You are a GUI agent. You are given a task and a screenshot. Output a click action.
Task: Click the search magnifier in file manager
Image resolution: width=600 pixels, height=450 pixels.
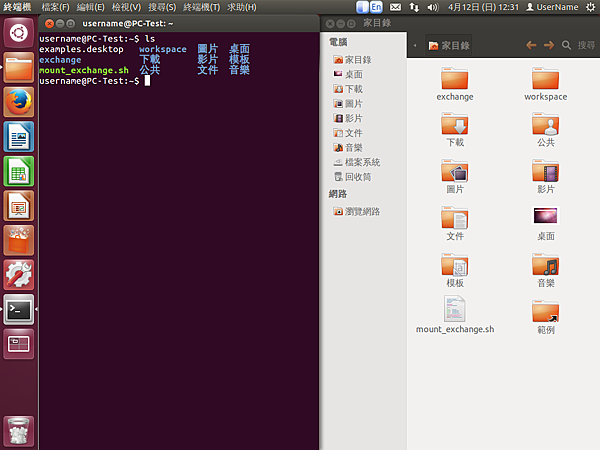566,45
